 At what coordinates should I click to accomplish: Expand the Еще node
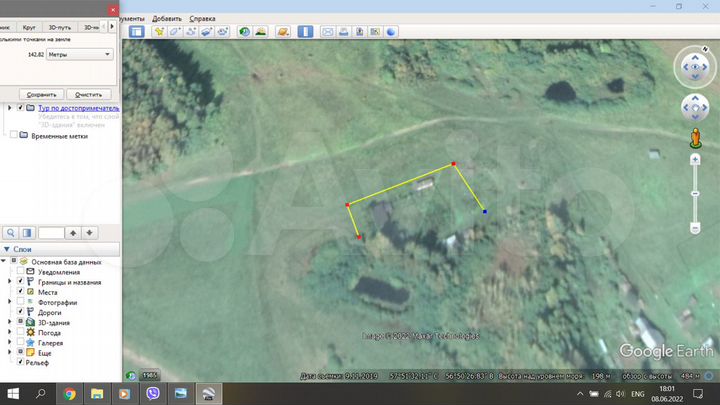pyautogui.click(x=10, y=352)
